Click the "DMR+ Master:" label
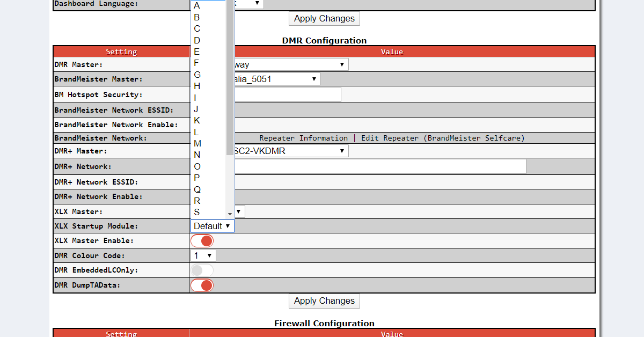Screen dimensions: 644x337 (81, 151)
